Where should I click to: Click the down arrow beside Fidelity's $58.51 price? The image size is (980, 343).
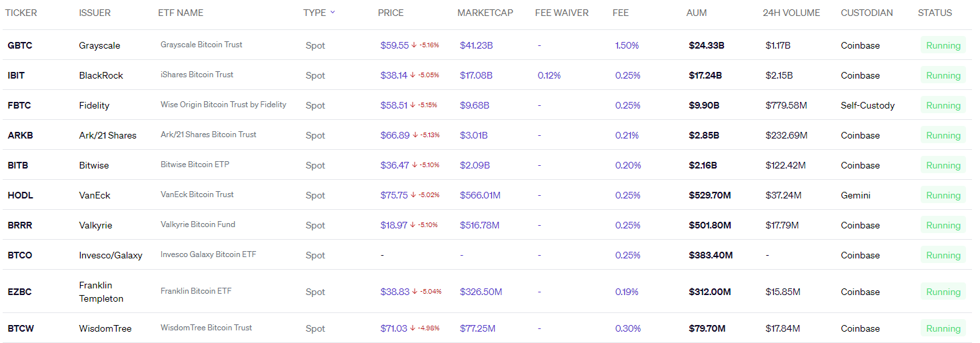(414, 105)
